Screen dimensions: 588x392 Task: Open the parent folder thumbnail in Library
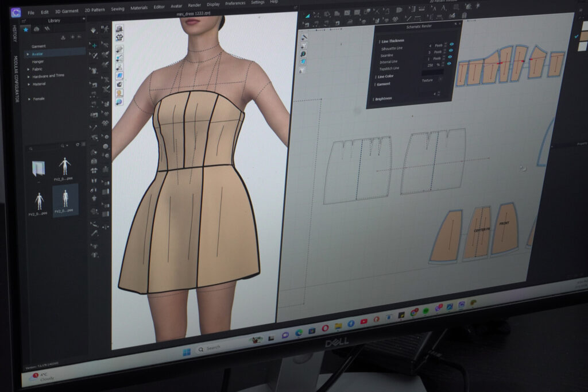pyautogui.click(x=38, y=170)
